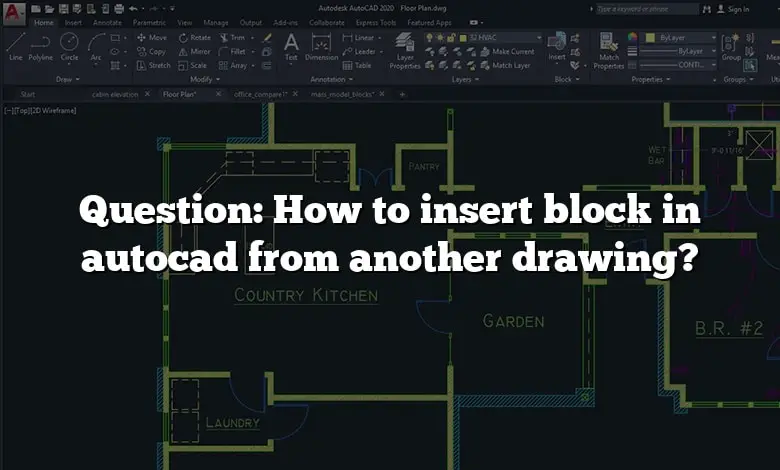The width and height of the screenshot is (780, 470).
Task: Open the linetype CONTI... dropdown
Action: 678,65
